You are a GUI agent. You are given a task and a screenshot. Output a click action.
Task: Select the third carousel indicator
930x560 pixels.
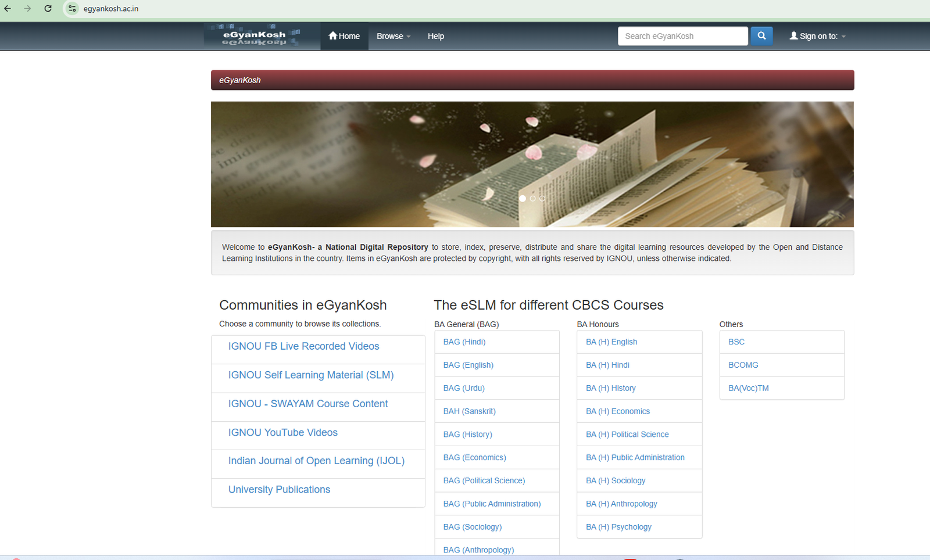pyautogui.click(x=542, y=198)
